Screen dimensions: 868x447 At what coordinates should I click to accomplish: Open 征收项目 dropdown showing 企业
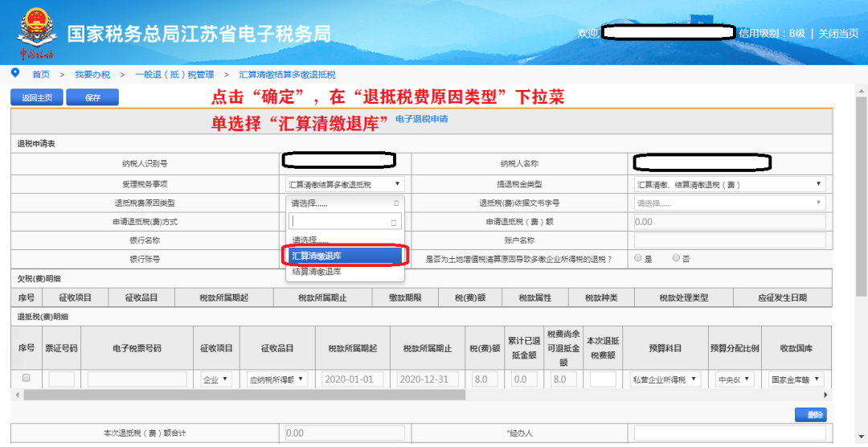click(216, 379)
